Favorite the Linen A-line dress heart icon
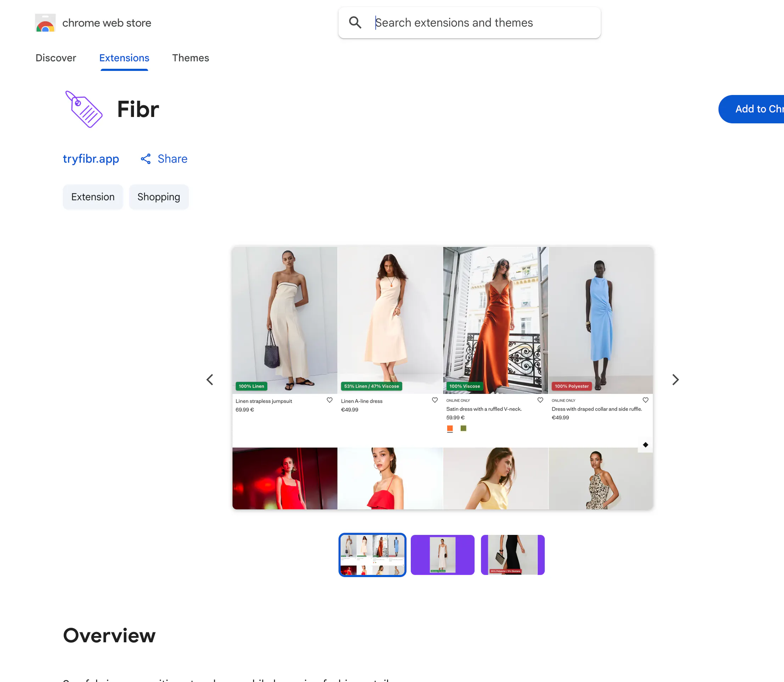 tap(435, 400)
